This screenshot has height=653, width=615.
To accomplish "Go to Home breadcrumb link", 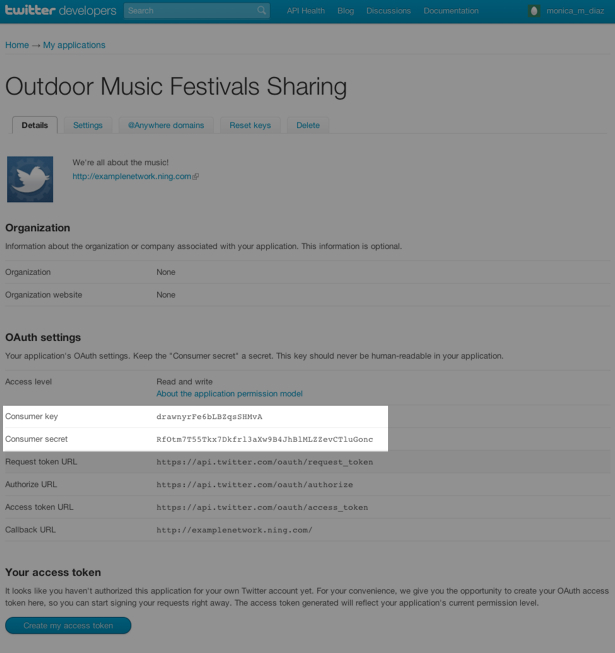I will pyautogui.click(x=17, y=45).
